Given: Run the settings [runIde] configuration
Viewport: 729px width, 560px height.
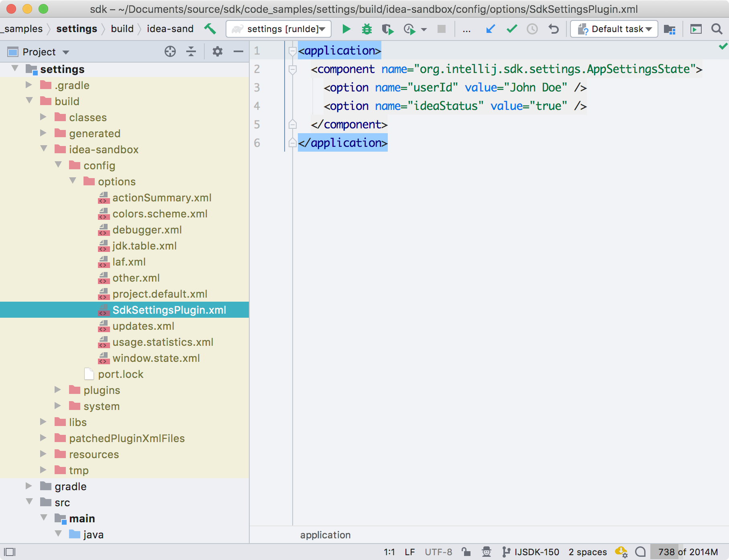Looking at the screenshot, I should point(346,29).
